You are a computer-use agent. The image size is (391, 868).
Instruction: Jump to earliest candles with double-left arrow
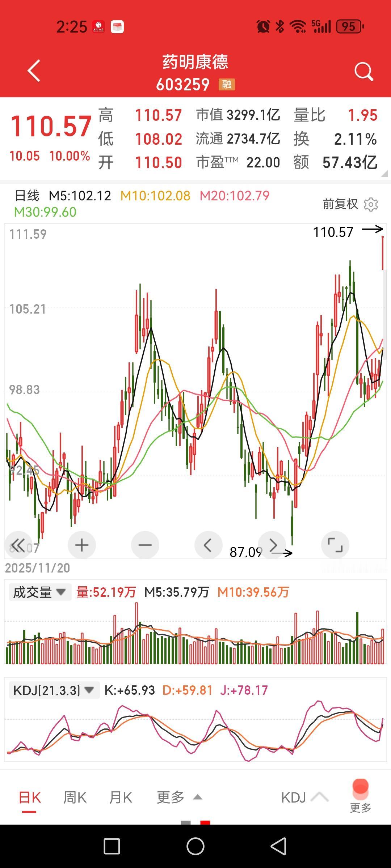18,545
